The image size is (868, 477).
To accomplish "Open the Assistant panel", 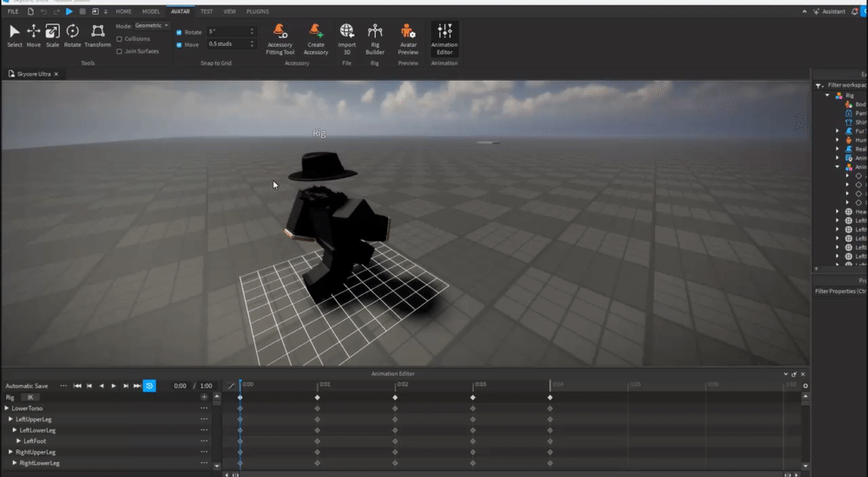I will (829, 11).
